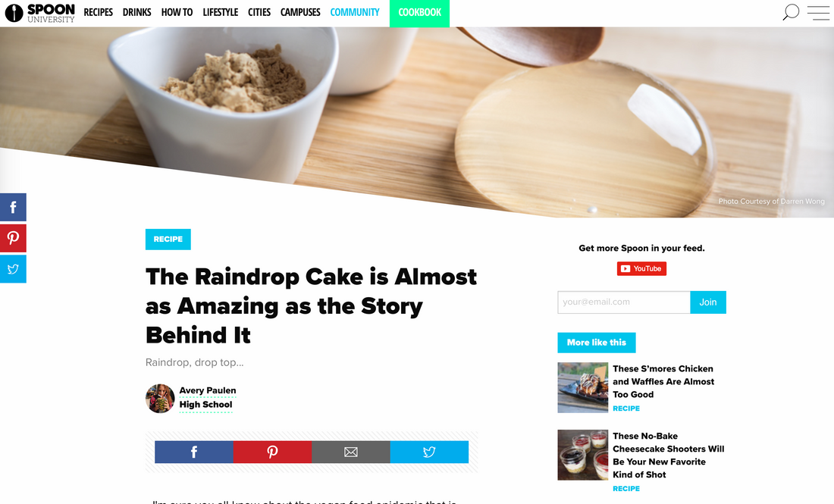Open the Recipes menu item
Image resolution: width=834 pixels, height=504 pixels.
(98, 13)
